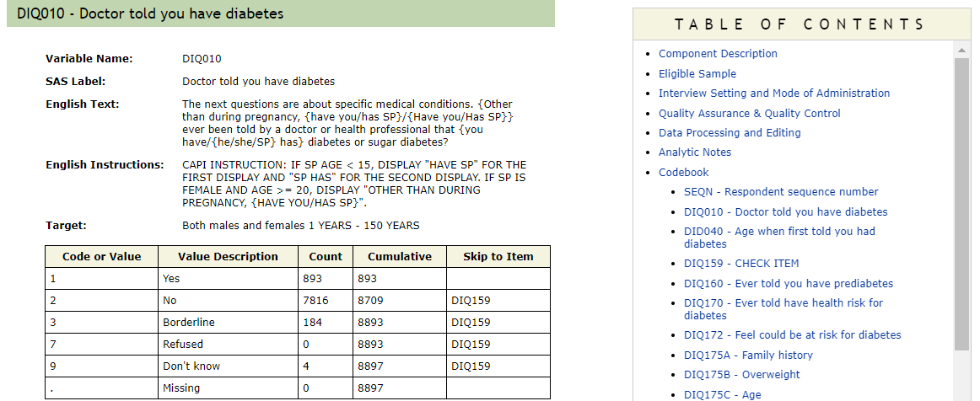Go to the Analytic Notes section
This screenshot has width=980, height=401.
click(x=695, y=152)
